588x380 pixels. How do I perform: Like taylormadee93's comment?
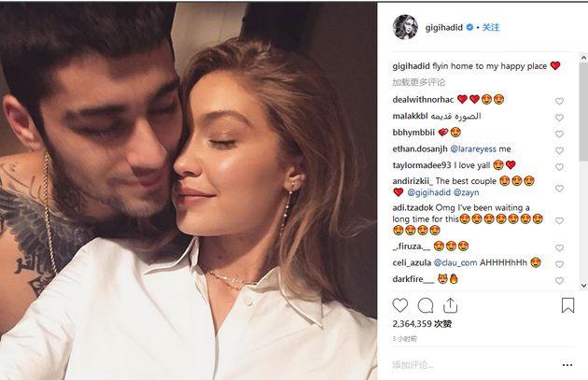pos(559,167)
